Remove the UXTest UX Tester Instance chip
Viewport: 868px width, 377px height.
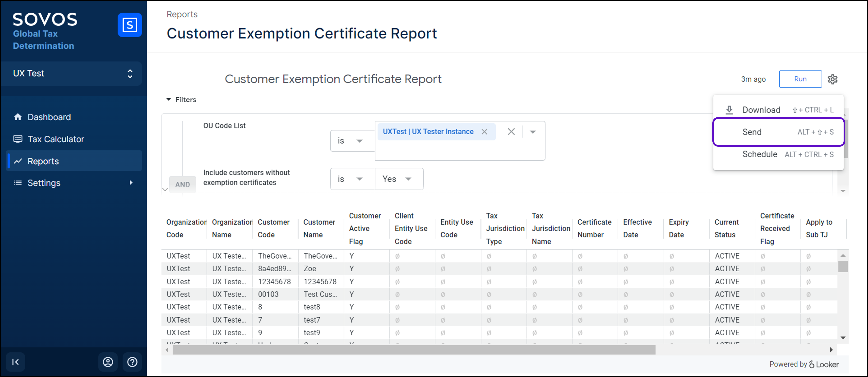[484, 132]
